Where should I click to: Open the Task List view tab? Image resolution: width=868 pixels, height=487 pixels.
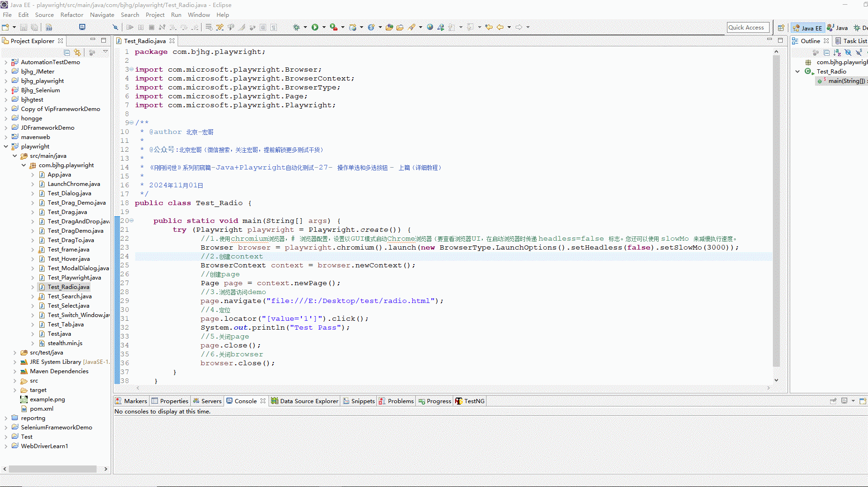851,41
